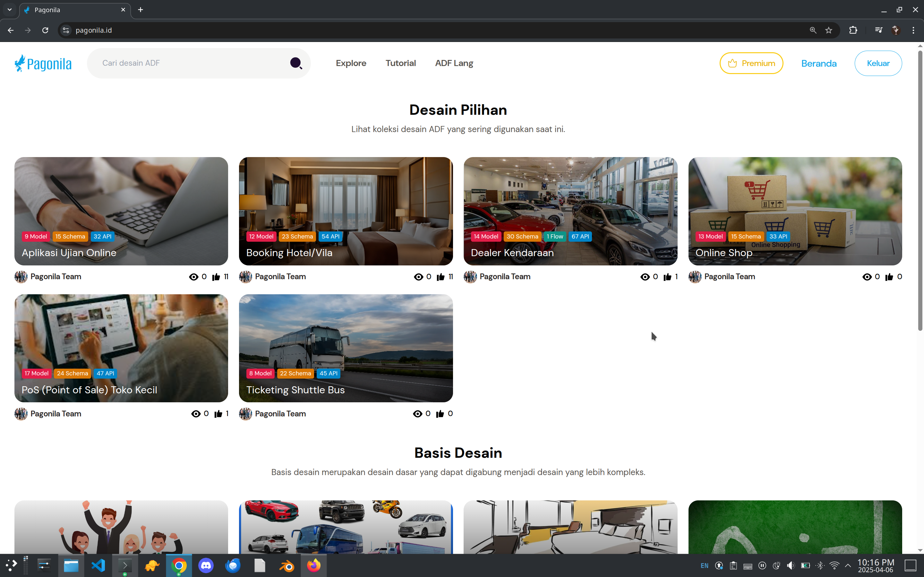The image size is (924, 577).
Task: Open the Explore menu item
Action: click(351, 63)
